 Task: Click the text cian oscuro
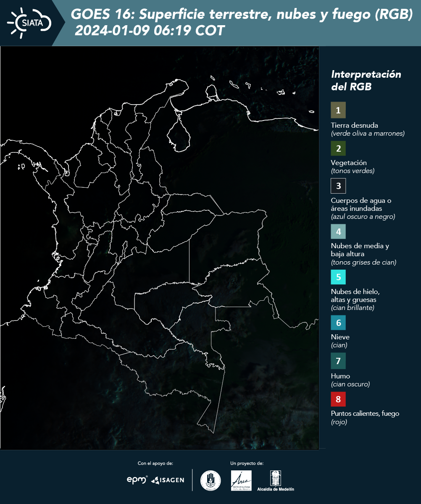coord(350,384)
